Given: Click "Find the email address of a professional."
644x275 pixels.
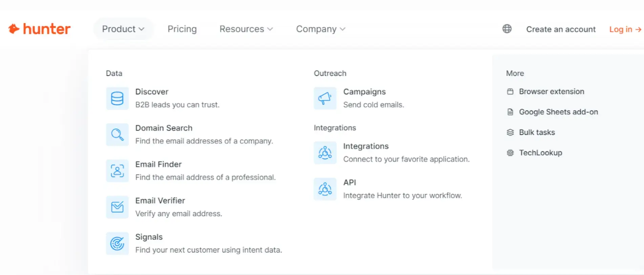Looking at the screenshot, I should 206,177.
